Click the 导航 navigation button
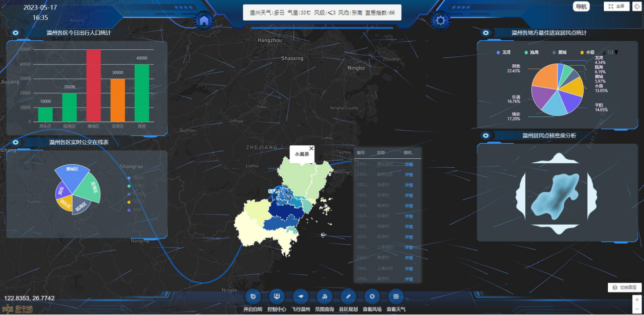644x315 pixels. point(581,7)
